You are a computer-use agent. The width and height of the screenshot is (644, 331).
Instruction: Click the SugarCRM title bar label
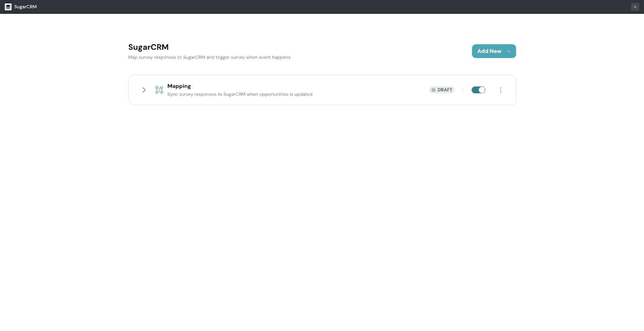tap(25, 7)
